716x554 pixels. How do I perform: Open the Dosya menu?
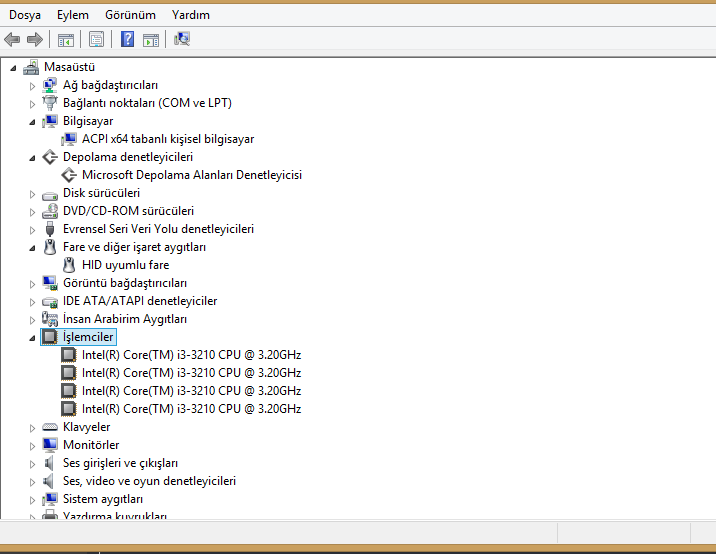pos(25,15)
